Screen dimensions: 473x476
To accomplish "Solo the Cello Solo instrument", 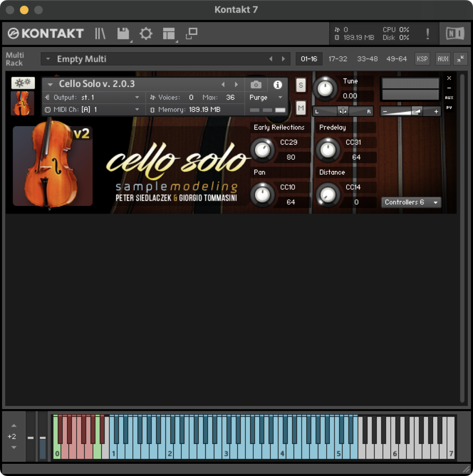I will pyautogui.click(x=301, y=85).
